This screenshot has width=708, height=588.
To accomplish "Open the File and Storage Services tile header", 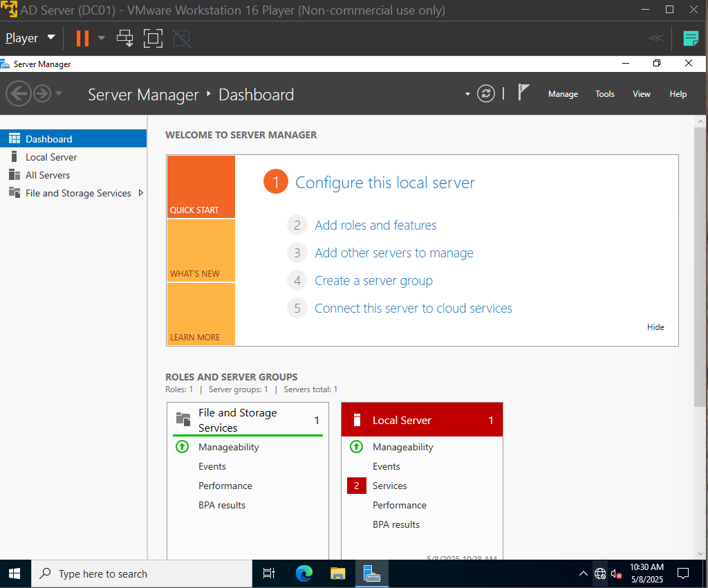I will click(248, 420).
